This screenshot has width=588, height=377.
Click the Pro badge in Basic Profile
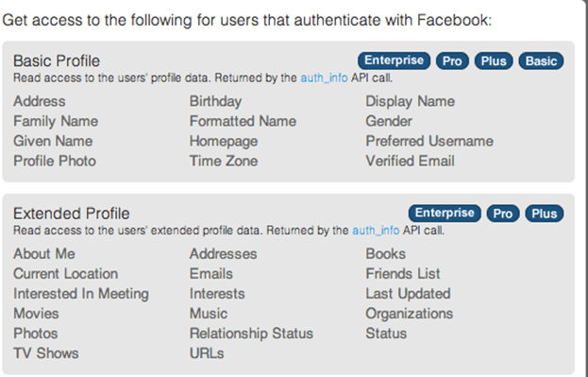pyautogui.click(x=452, y=60)
